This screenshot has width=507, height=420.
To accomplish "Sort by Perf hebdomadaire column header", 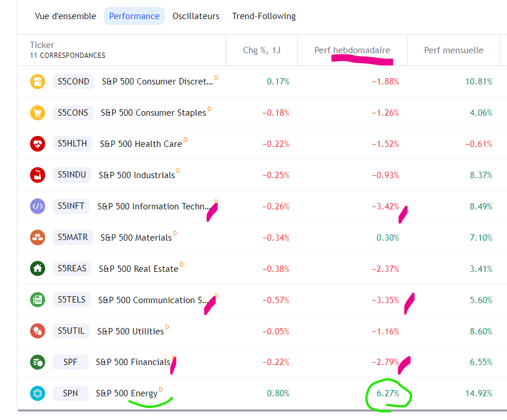I will pos(352,50).
